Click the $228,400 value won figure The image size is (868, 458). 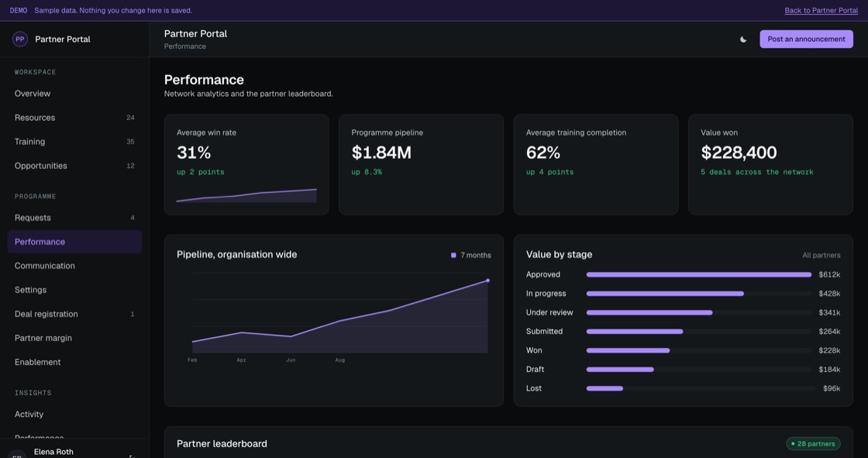click(739, 153)
